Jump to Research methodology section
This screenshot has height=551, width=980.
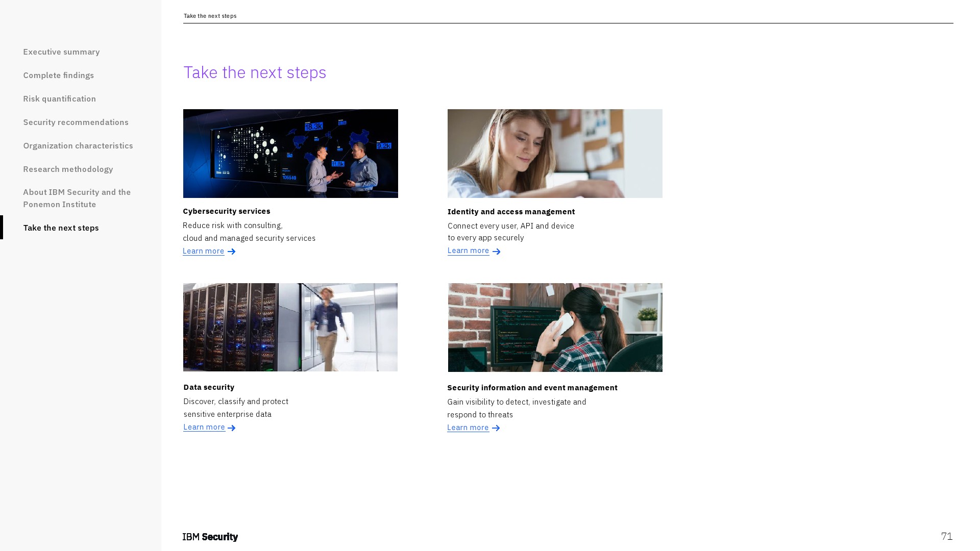pyautogui.click(x=68, y=169)
